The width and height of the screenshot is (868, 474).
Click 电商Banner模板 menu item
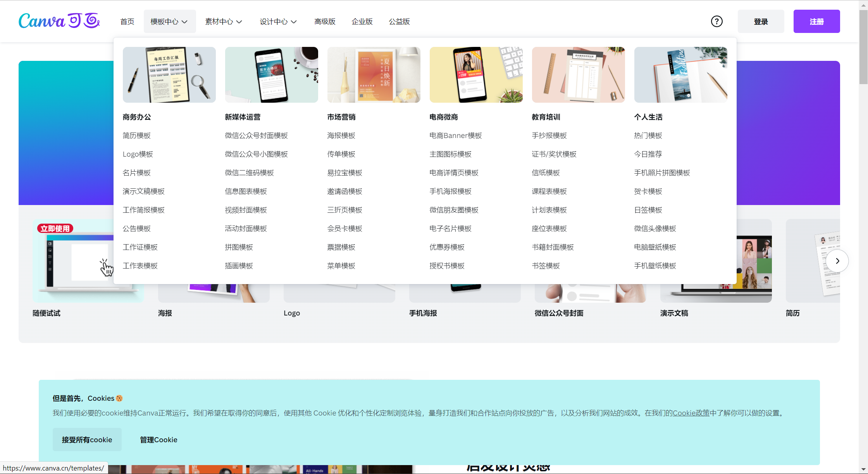point(456,135)
